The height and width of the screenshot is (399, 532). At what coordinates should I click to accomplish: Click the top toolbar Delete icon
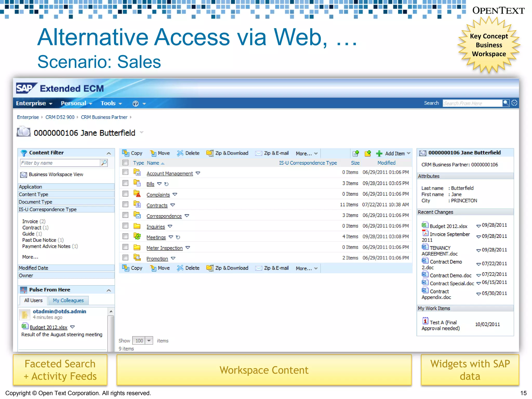point(180,153)
